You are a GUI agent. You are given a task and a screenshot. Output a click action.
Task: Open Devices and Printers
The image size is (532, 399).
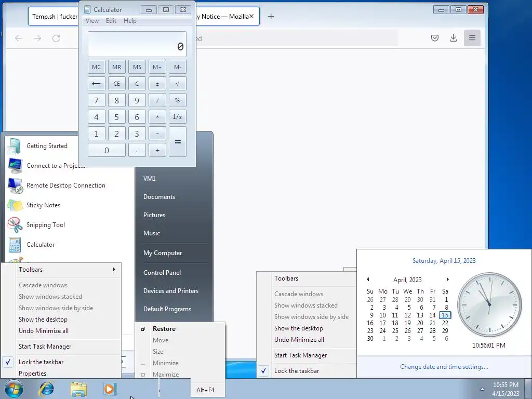point(170,291)
